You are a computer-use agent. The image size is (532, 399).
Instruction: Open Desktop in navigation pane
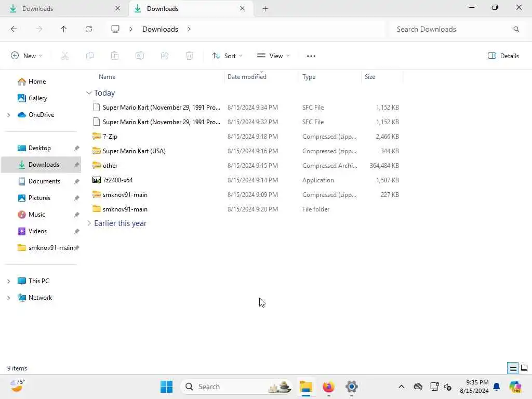[41, 148]
